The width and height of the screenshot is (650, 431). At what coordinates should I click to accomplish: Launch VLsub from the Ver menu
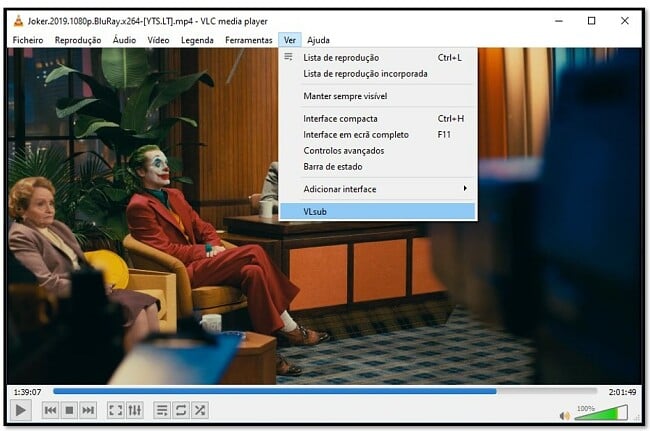point(378,211)
